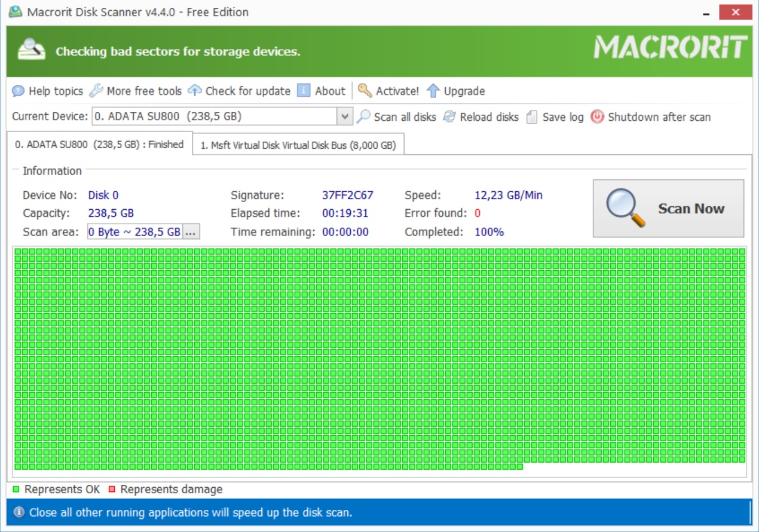The width and height of the screenshot is (759, 532).
Task: Click the 'Close all other running applications' status message
Action: click(x=191, y=513)
